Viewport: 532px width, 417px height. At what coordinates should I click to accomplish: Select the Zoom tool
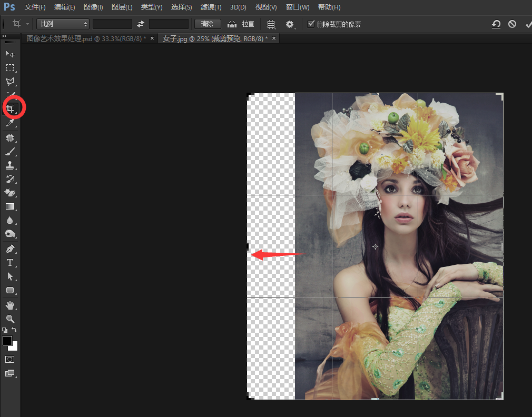9,319
